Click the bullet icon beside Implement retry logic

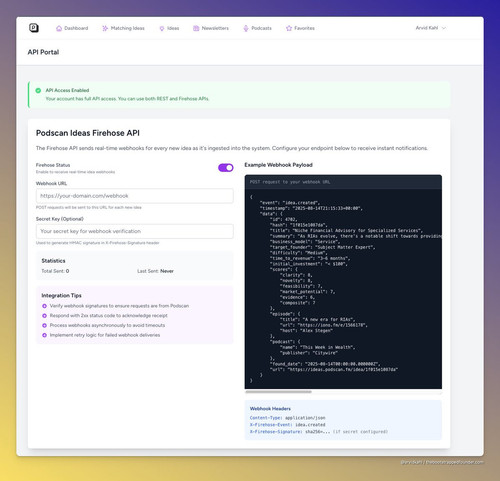click(x=44, y=335)
